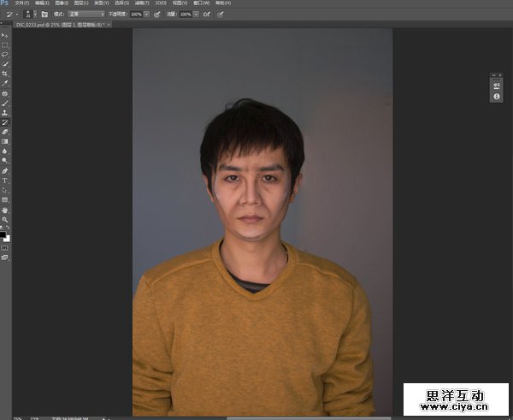Screen dimensions: 513x420
Task: Change the screen mode
Action: tap(4, 257)
